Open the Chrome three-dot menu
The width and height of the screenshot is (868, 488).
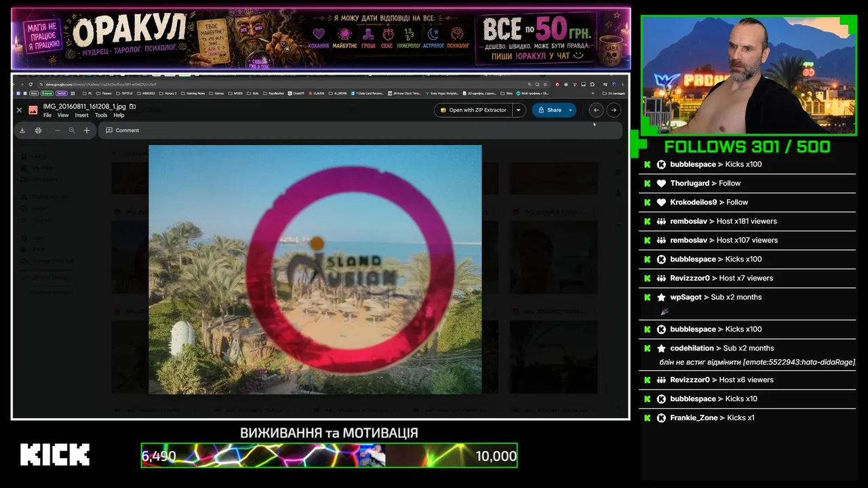point(623,84)
